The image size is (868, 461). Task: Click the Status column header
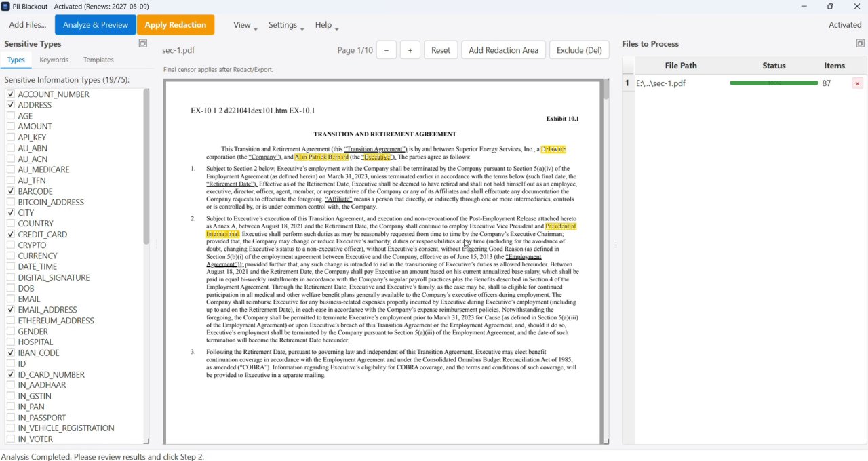(774, 66)
